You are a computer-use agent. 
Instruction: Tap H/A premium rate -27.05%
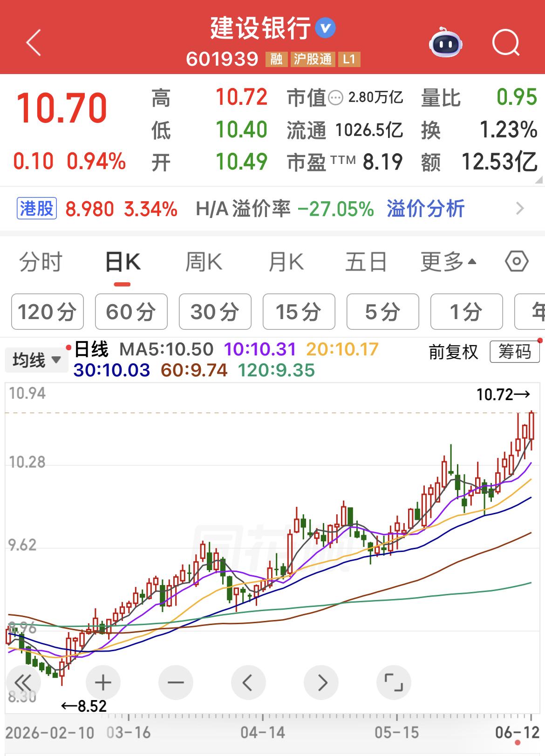[x=335, y=209]
